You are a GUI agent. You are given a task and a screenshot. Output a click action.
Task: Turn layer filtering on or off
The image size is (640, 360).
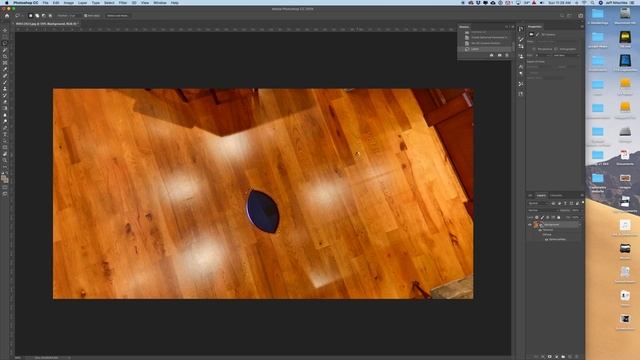coord(583,202)
